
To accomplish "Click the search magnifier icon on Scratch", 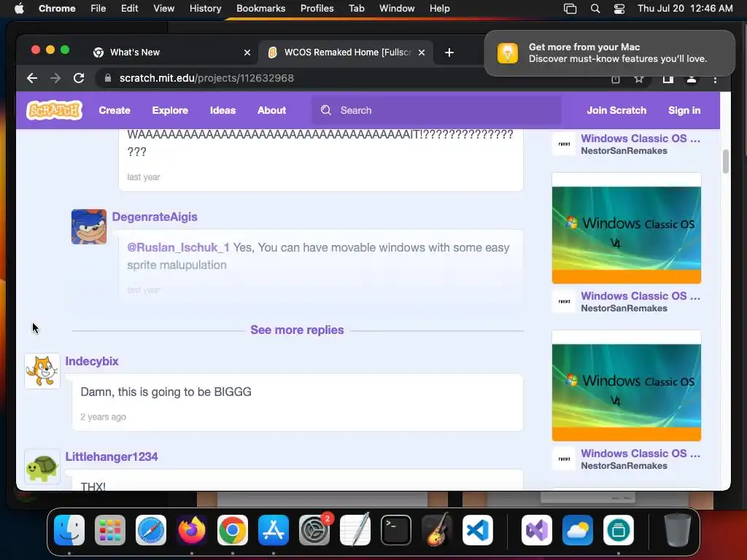I will point(326,111).
